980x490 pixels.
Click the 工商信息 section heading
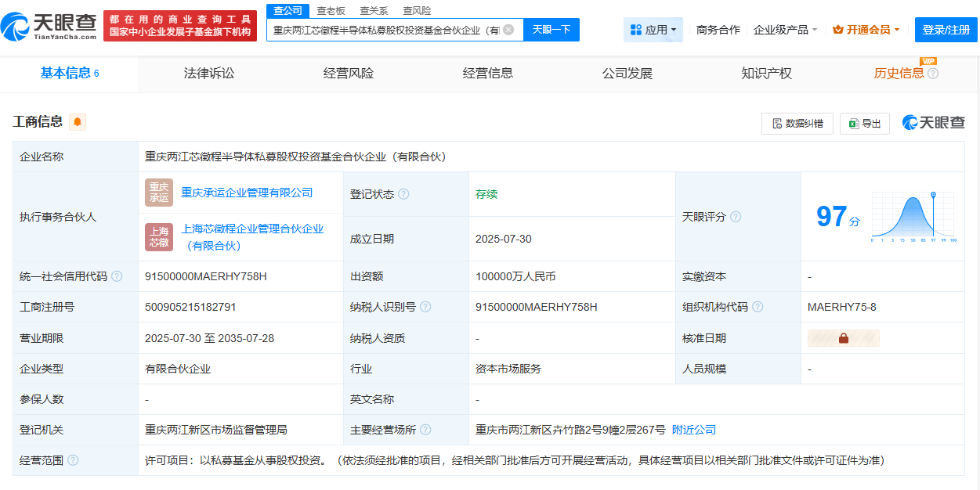pyautogui.click(x=38, y=122)
